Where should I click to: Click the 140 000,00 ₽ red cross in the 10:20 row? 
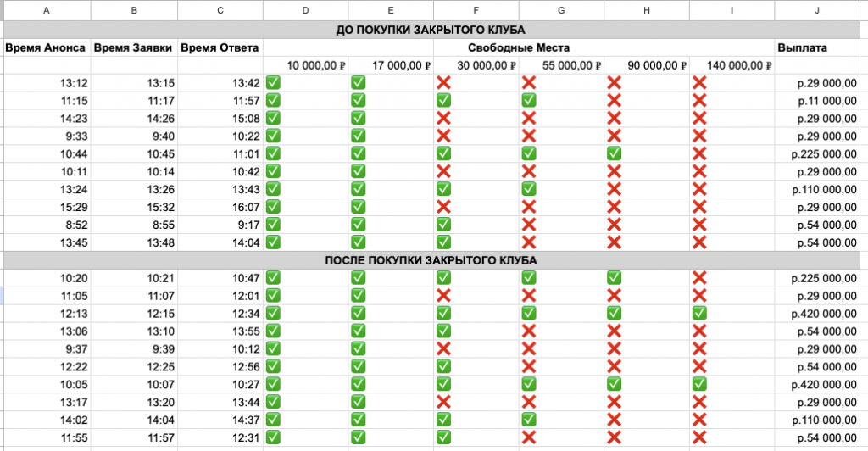699,278
